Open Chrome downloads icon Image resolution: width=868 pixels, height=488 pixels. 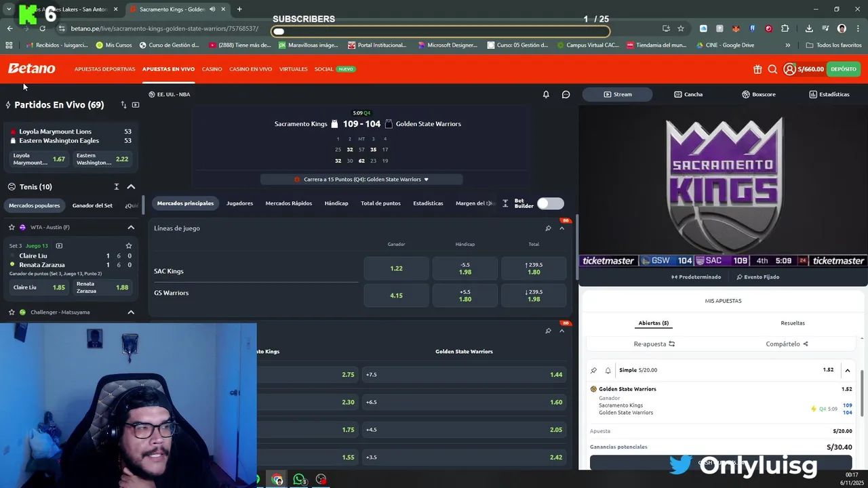click(x=809, y=28)
